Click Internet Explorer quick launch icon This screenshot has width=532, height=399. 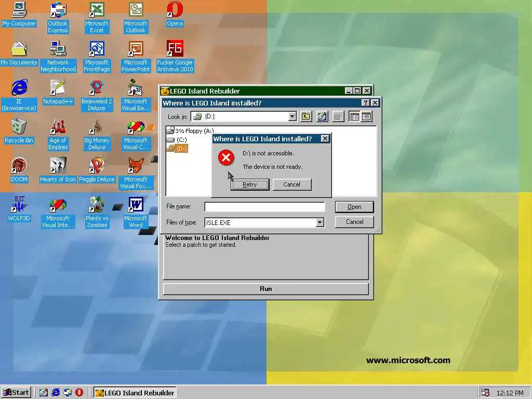56,393
